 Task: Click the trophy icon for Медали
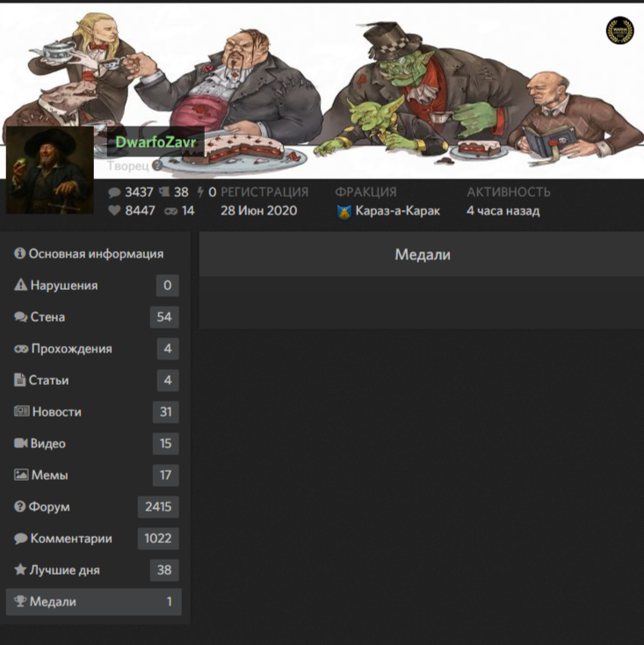point(20,601)
